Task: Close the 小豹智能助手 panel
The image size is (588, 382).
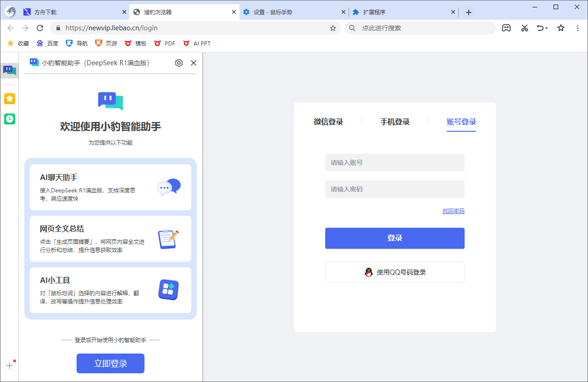Action: (x=193, y=63)
